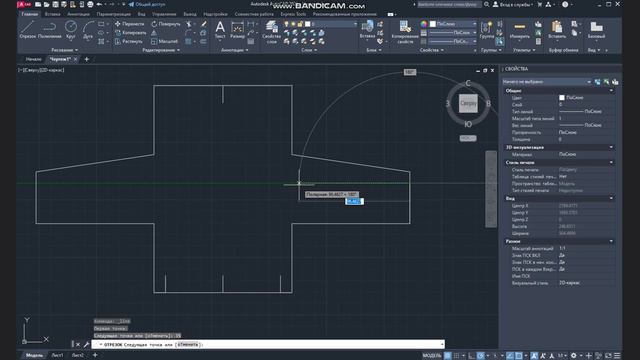This screenshot has height=360, width=640.
Task: Expand the Аннотации panel dropdown
Action: point(234,50)
